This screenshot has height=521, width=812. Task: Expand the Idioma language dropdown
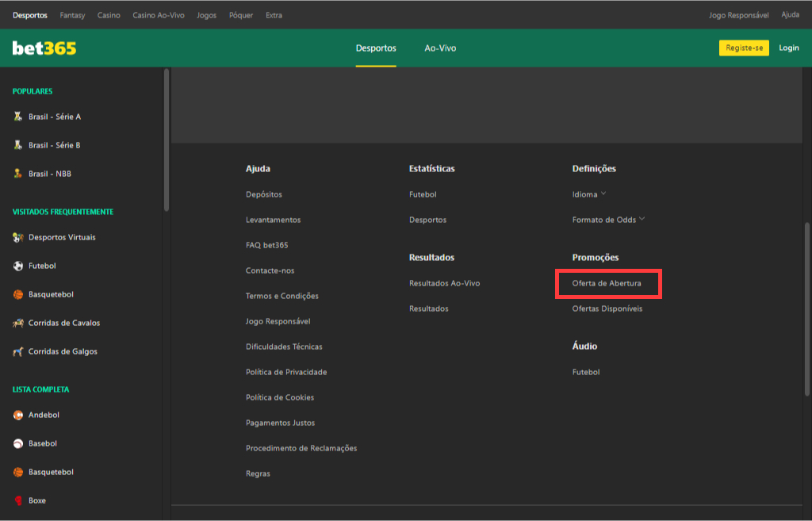(x=589, y=194)
